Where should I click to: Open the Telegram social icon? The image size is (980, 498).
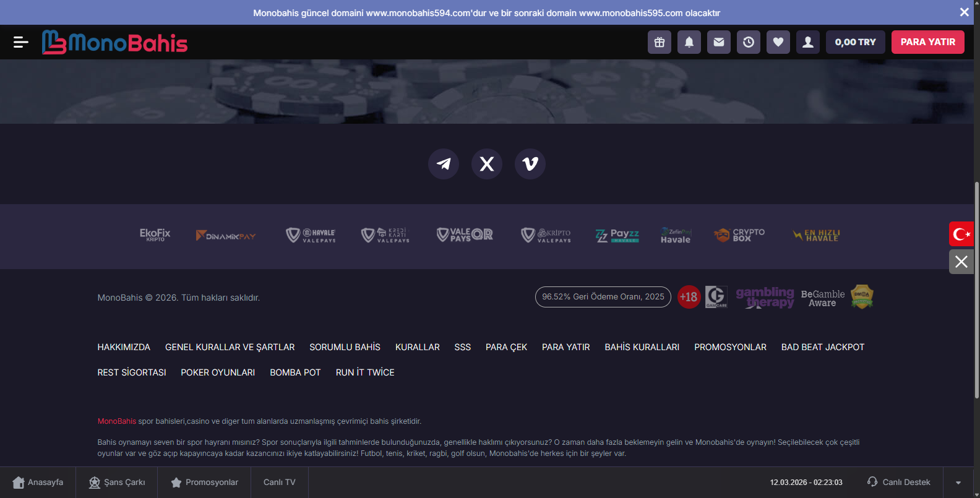tap(444, 164)
